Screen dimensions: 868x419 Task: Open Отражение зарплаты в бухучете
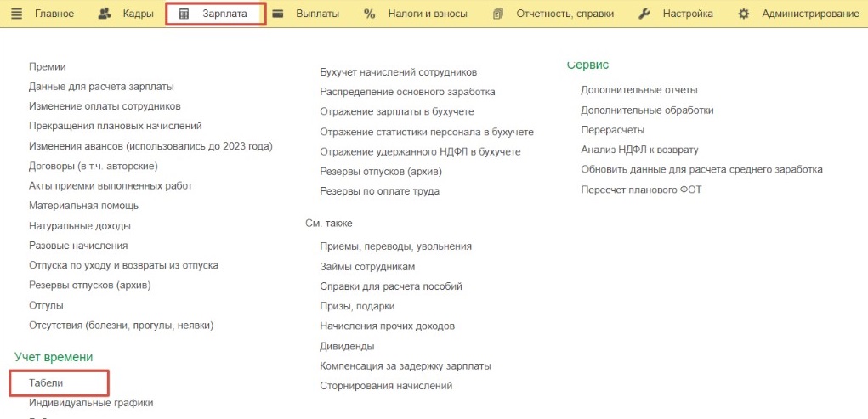(x=396, y=111)
